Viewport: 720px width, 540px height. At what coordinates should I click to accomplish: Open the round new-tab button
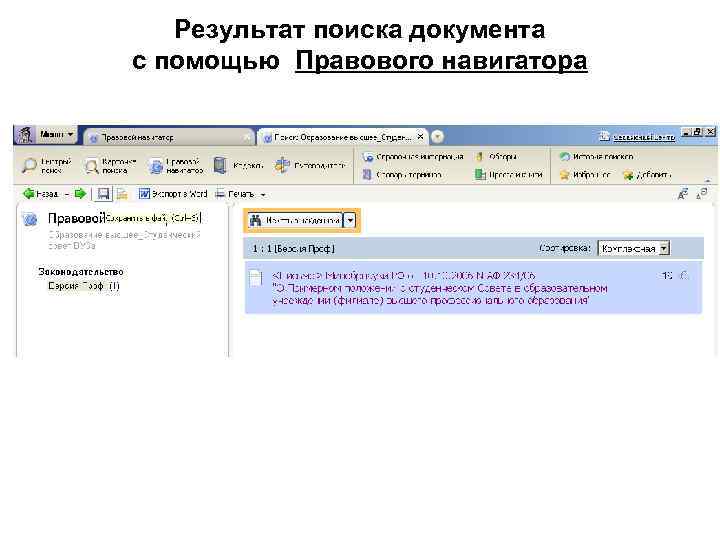tap(438, 137)
